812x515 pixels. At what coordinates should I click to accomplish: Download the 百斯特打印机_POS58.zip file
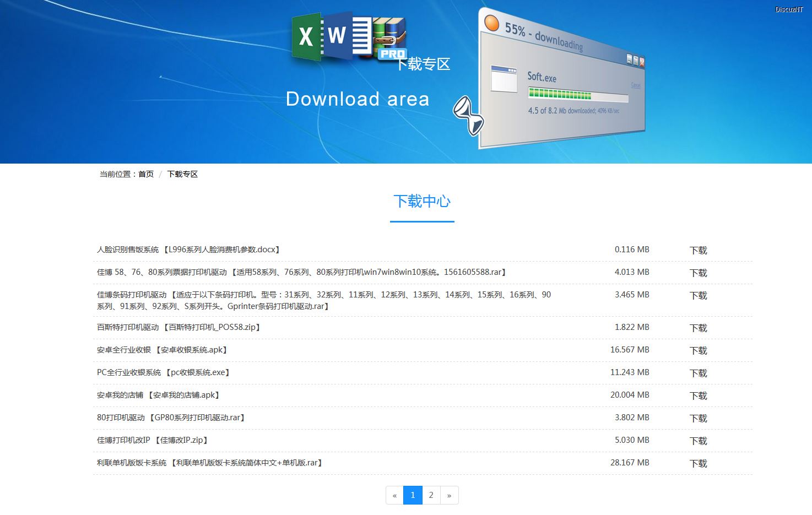(x=698, y=328)
